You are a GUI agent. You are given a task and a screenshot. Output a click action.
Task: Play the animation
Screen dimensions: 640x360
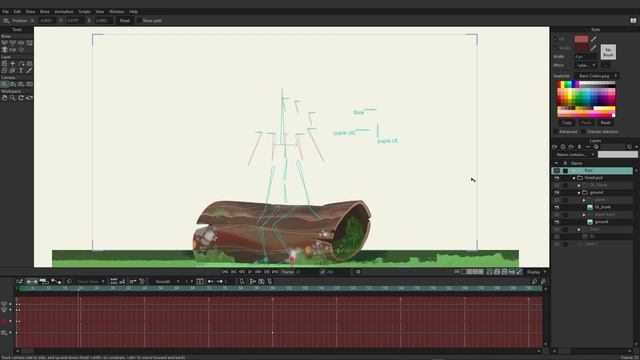coord(250,272)
